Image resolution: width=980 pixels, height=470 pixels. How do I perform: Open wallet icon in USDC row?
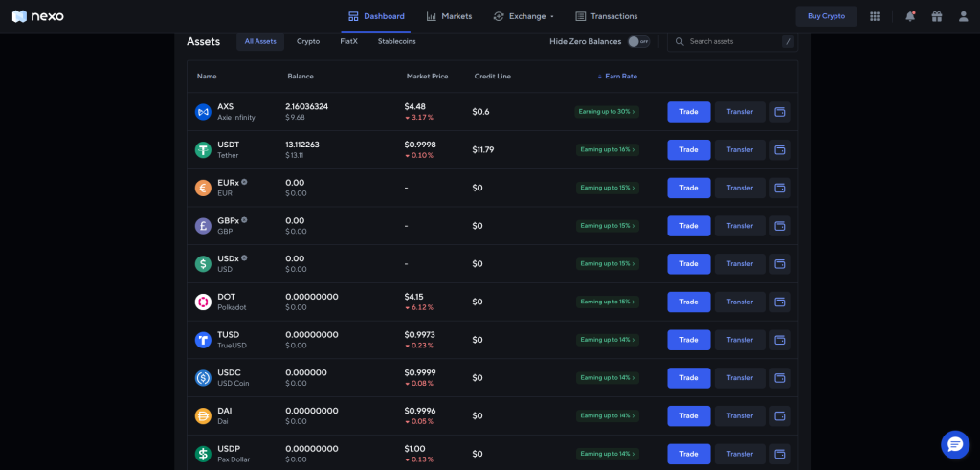click(x=779, y=377)
